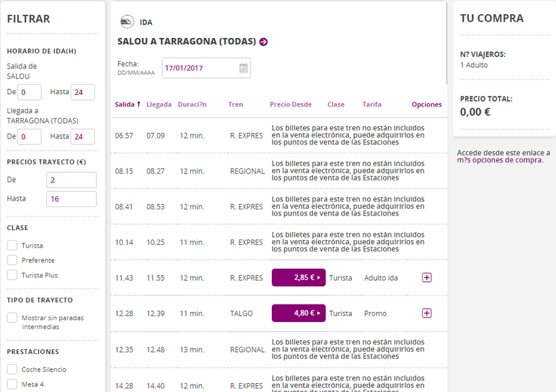556x392 pixels.
Task: Click the train icon next to IDA
Action: [x=127, y=22]
